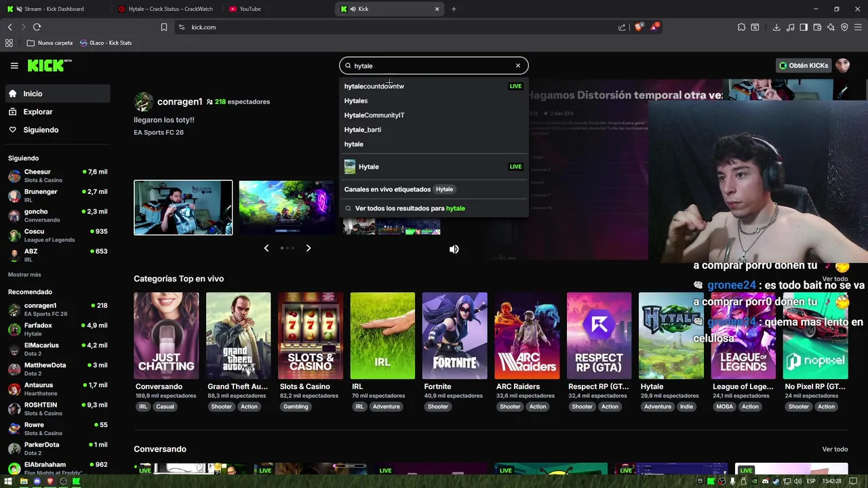Bookmark this page icon in address bar
The width and height of the screenshot is (868, 488).
(164, 27)
